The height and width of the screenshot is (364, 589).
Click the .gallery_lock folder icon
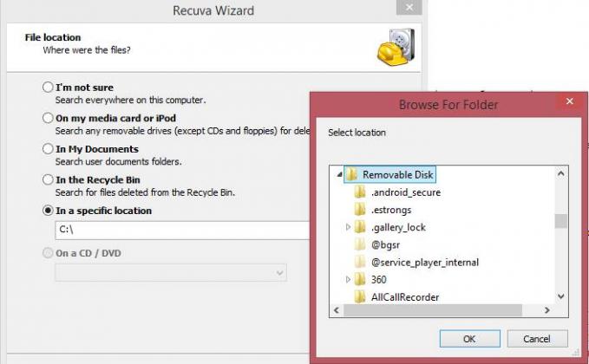[360, 227]
